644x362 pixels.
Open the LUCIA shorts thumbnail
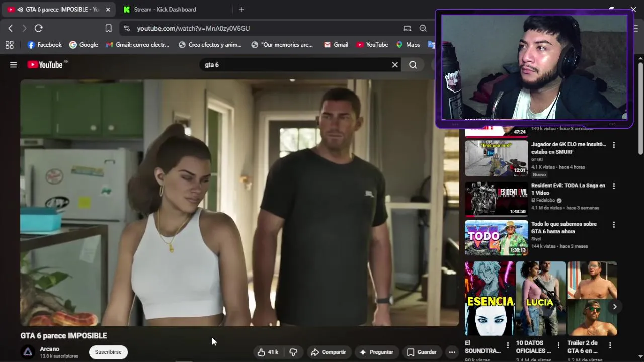(x=541, y=299)
